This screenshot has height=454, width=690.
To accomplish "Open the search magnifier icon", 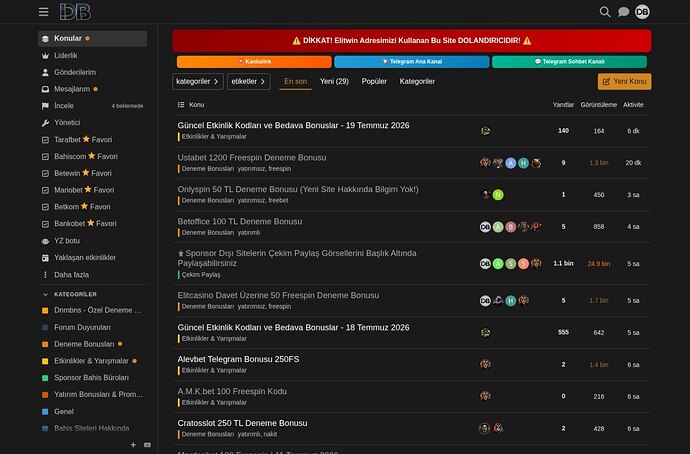I will click(605, 12).
